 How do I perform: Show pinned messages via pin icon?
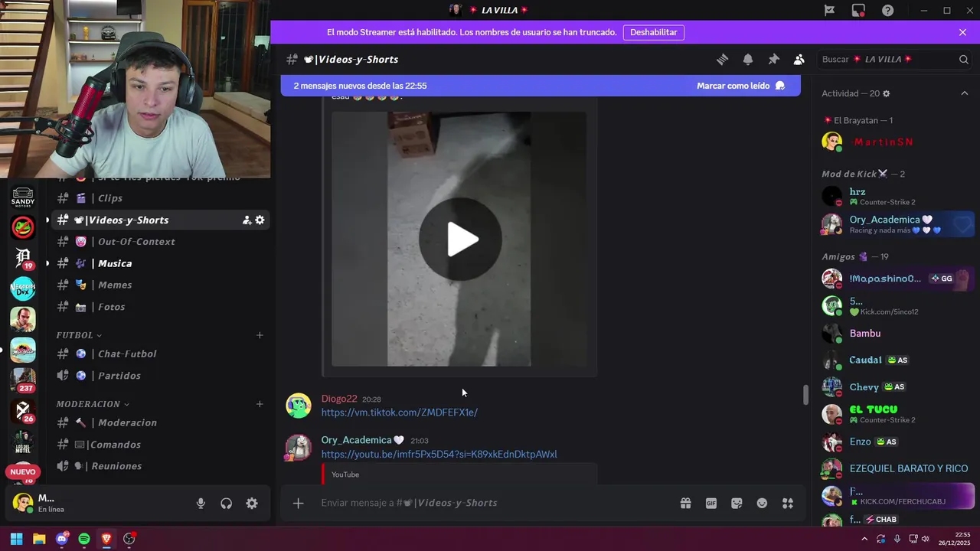pos(773,60)
